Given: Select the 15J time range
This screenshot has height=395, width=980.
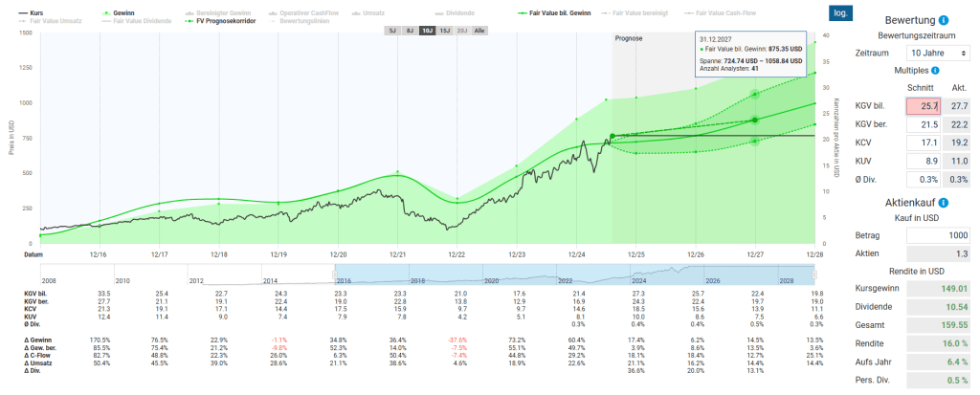Looking at the screenshot, I should pos(444,31).
